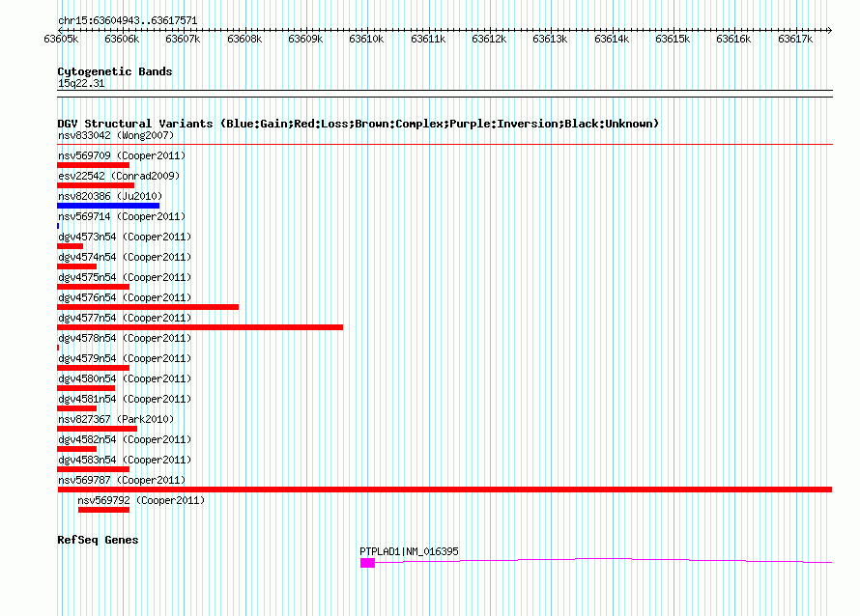This screenshot has height=616, width=860.
Task: Click the 63608k ruler tick label
Action: pyautogui.click(x=244, y=39)
